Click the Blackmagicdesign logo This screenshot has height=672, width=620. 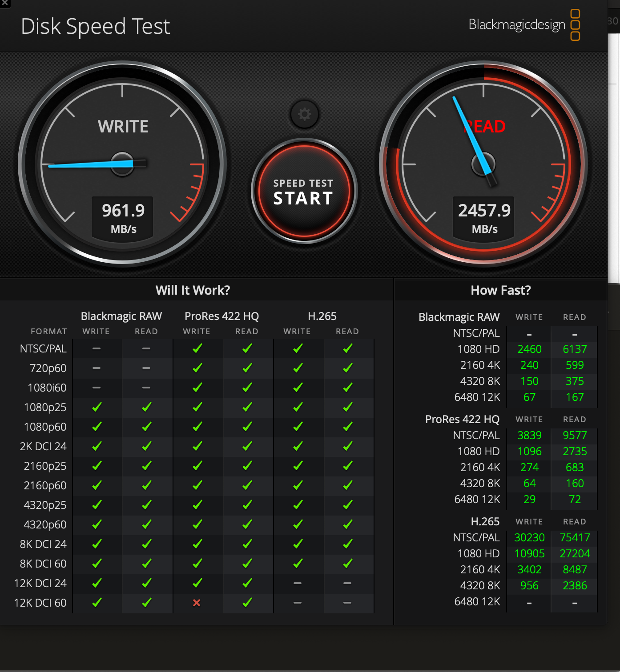click(x=524, y=25)
